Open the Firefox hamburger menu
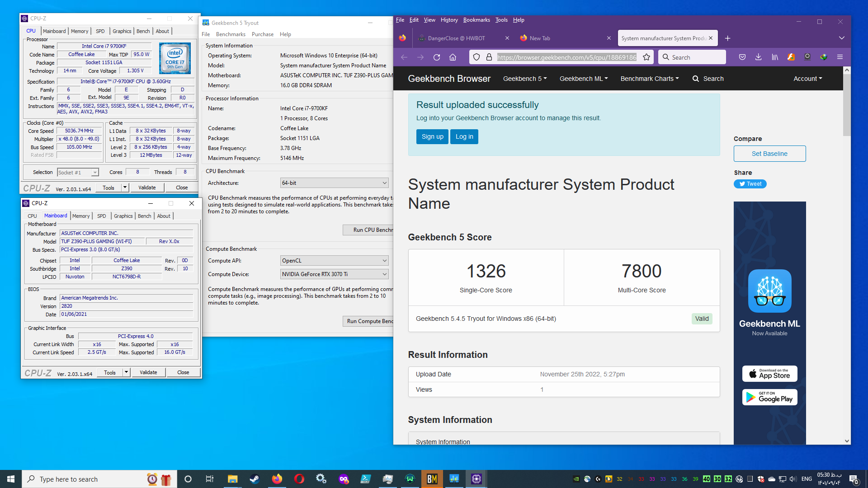 pos(840,57)
